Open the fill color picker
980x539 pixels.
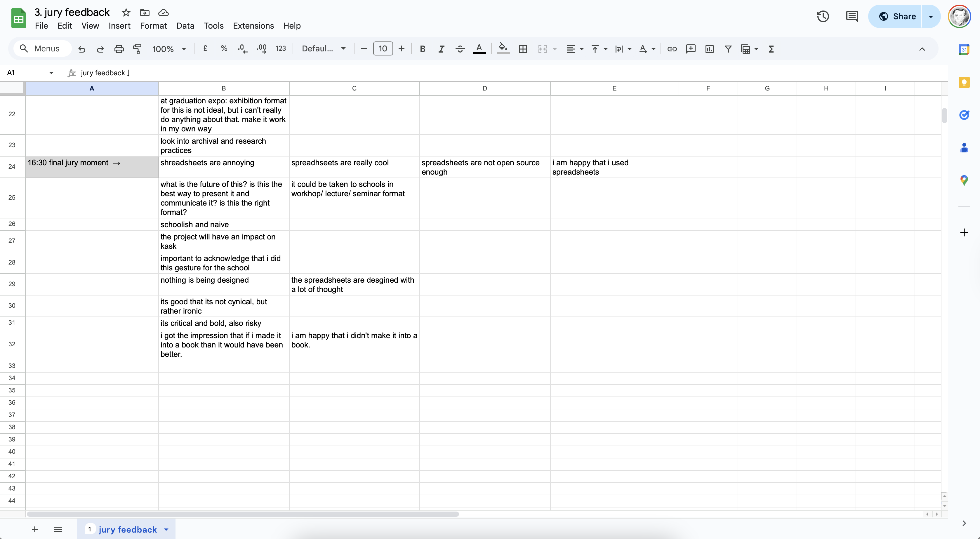[503, 49]
